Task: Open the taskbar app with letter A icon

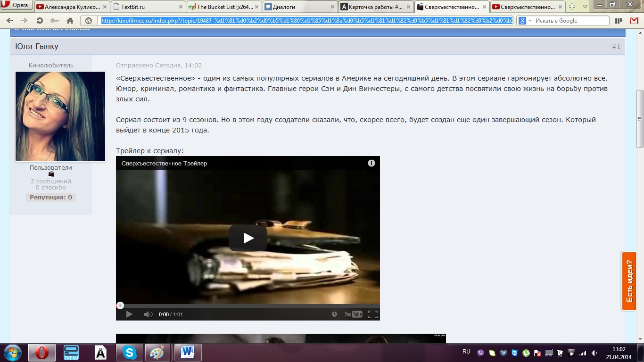Action: pyautogui.click(x=100, y=353)
